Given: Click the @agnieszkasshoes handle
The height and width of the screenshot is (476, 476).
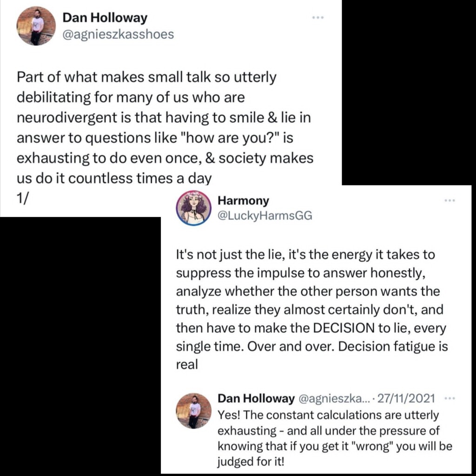Looking at the screenshot, I should pyautogui.click(x=118, y=34).
